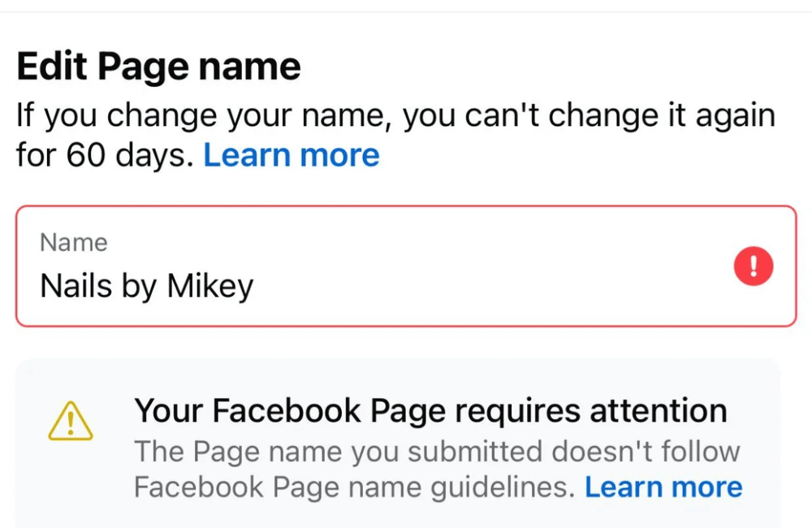Click the red exclamation error icon
The image size is (812, 528).
[x=754, y=266]
